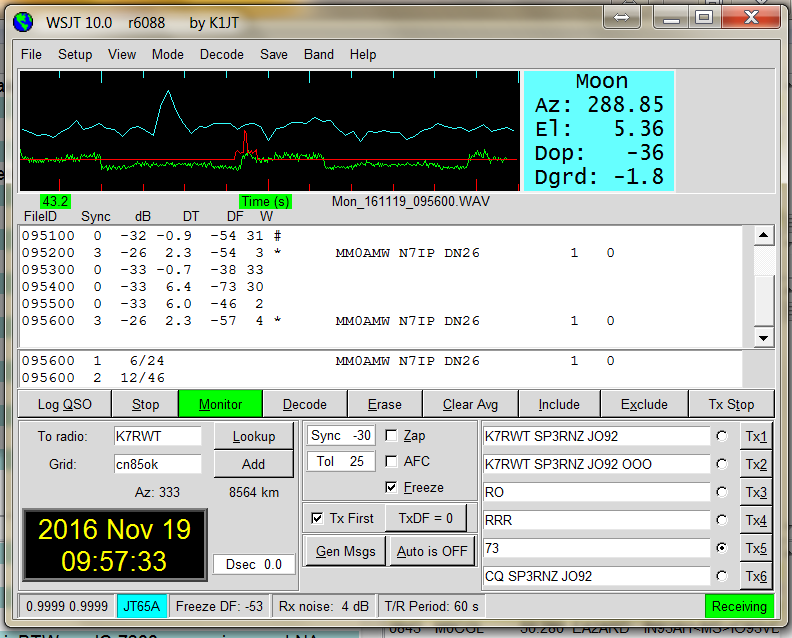
Task: Click the RO message field
Action: coord(597,492)
